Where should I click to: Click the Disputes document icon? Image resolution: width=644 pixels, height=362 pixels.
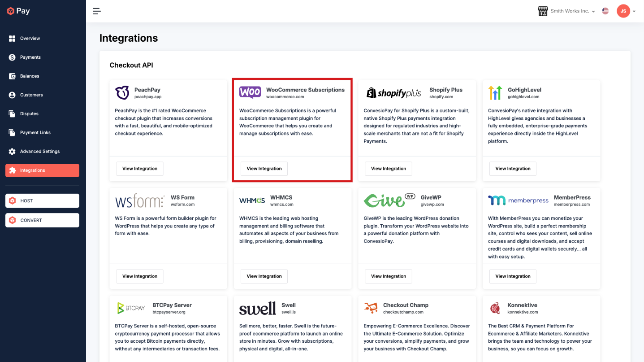point(12,114)
